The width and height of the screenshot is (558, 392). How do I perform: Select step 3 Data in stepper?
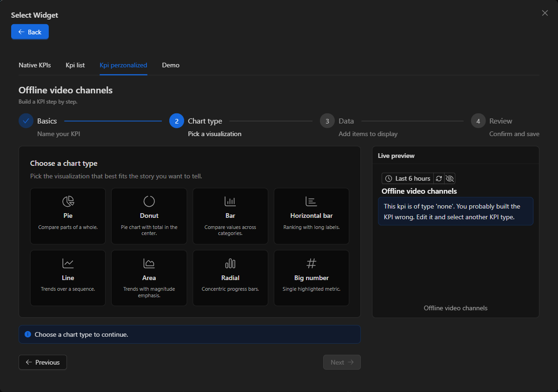click(x=327, y=121)
